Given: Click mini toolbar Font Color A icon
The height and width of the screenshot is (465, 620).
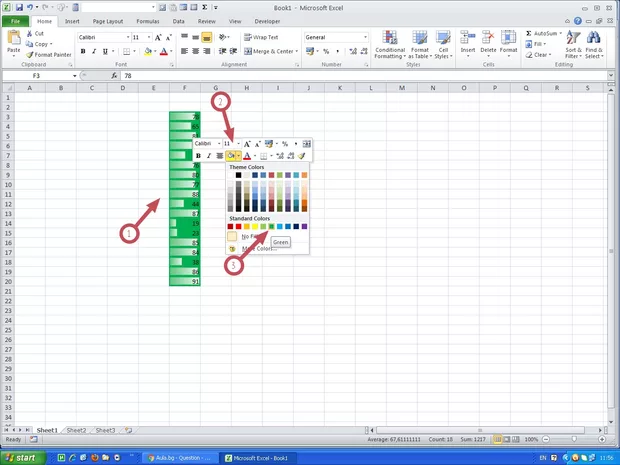Looking at the screenshot, I should pyautogui.click(x=247, y=156).
